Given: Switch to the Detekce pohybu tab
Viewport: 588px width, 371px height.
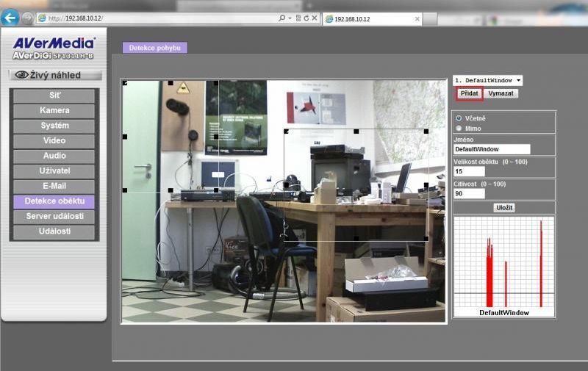Looking at the screenshot, I should tap(155, 48).
